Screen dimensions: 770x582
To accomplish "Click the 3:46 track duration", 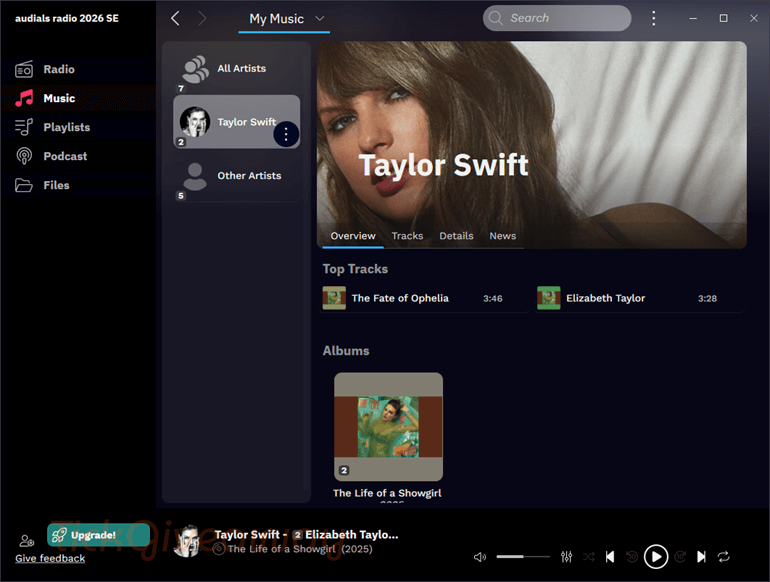I will [x=493, y=299].
